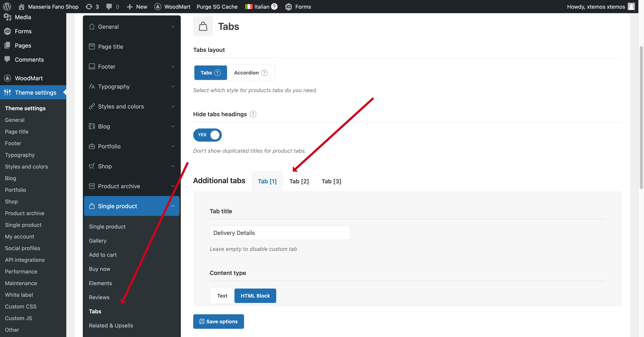
Task: Open Performance in the sidebar
Action: 21,272
